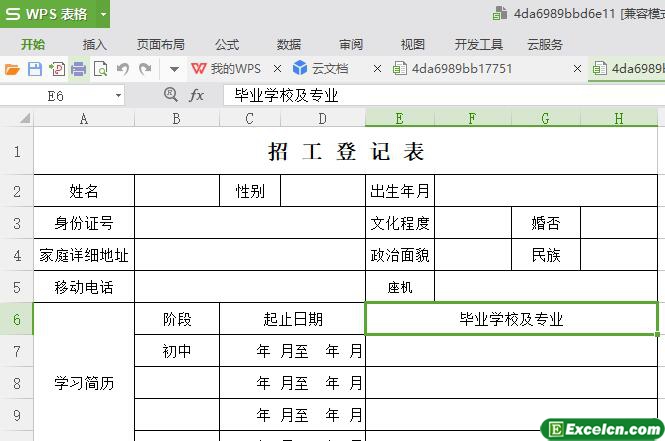Close the 我的WPS tab

[x=277, y=69]
